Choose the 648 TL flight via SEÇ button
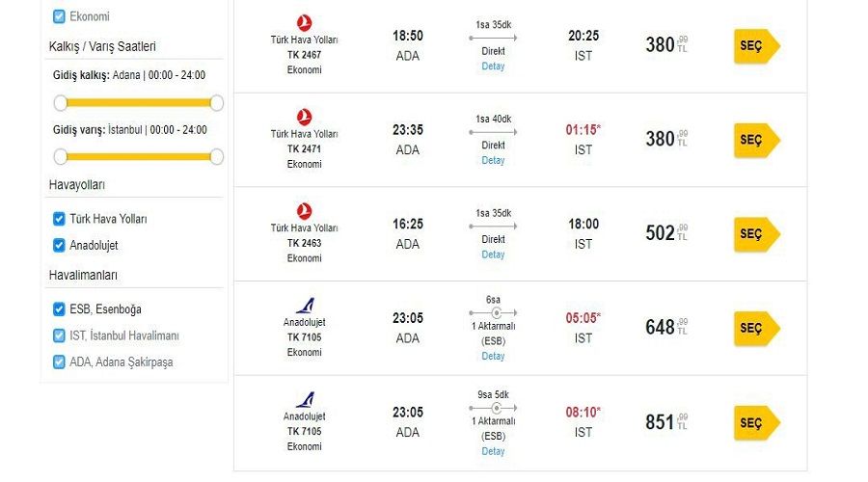Image resolution: width=868 pixels, height=482 pixels. click(x=756, y=328)
